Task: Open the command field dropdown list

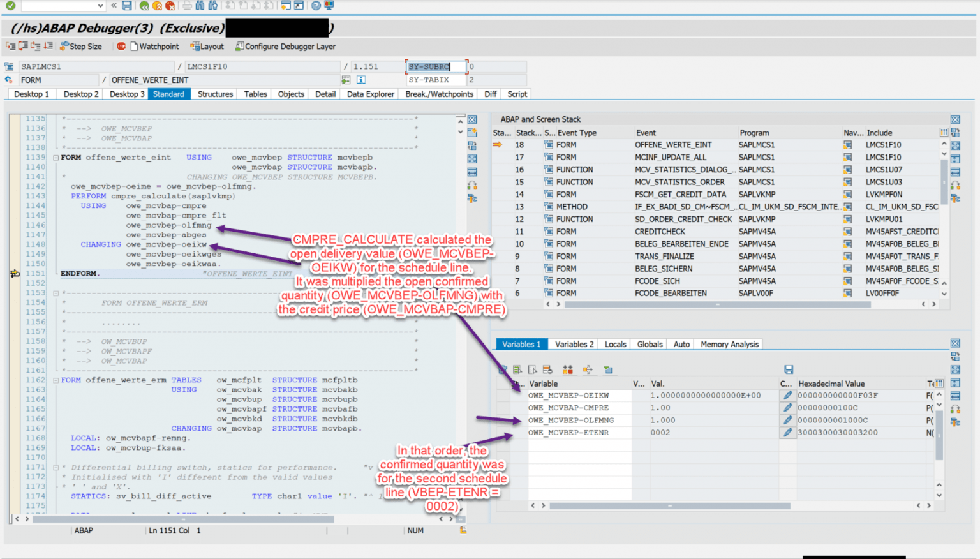Action: (x=100, y=5)
